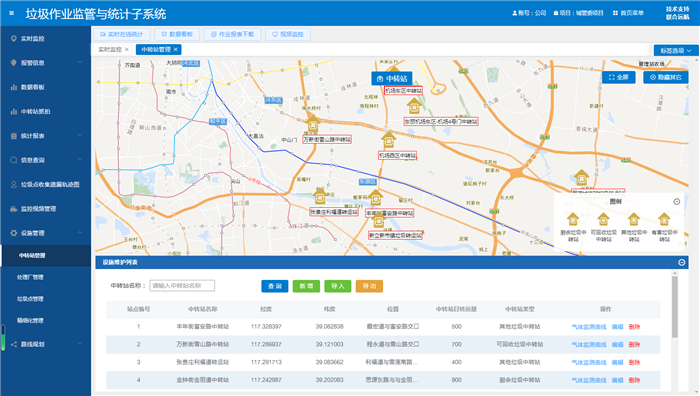Click the 中转站 button on the map
This screenshot has width=700, height=396.
coord(392,79)
